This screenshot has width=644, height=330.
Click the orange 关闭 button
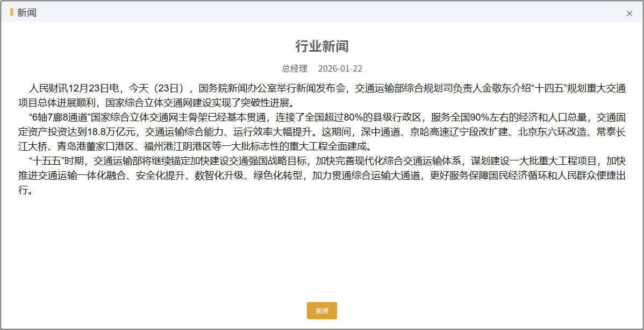coord(321,311)
